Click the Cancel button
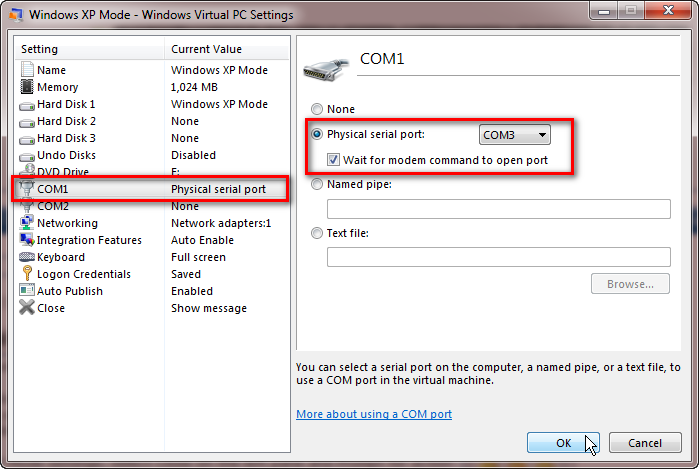Image resolution: width=699 pixels, height=469 pixels. coord(645,443)
